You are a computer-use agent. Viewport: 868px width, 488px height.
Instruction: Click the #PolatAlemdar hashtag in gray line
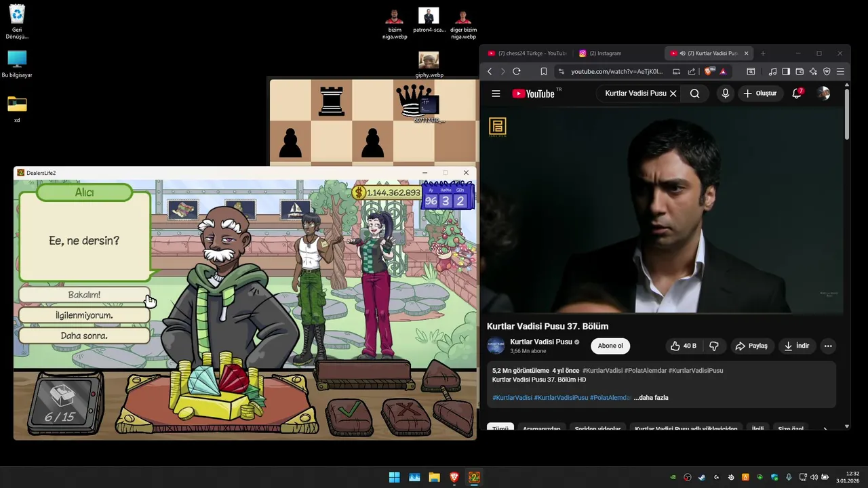(645, 371)
